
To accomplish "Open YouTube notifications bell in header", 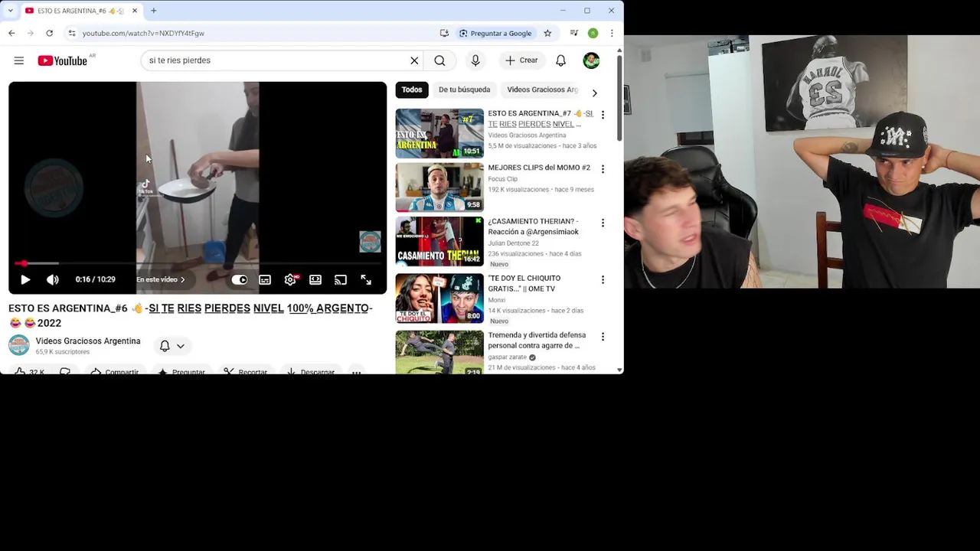I will (560, 60).
